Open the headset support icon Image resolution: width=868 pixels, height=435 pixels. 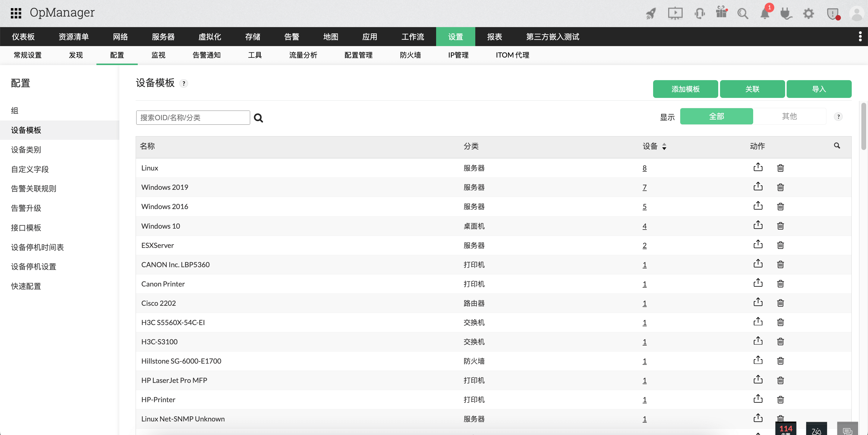pos(700,14)
